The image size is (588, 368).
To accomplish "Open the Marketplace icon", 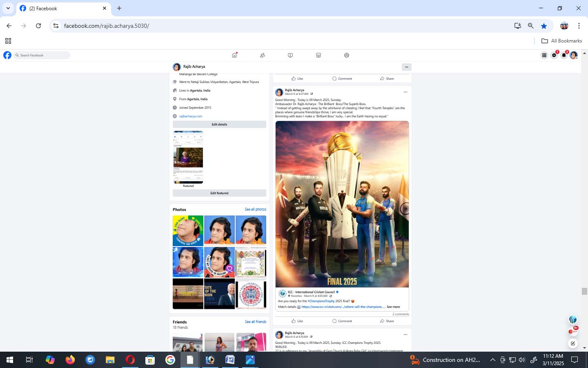I will click(318, 55).
